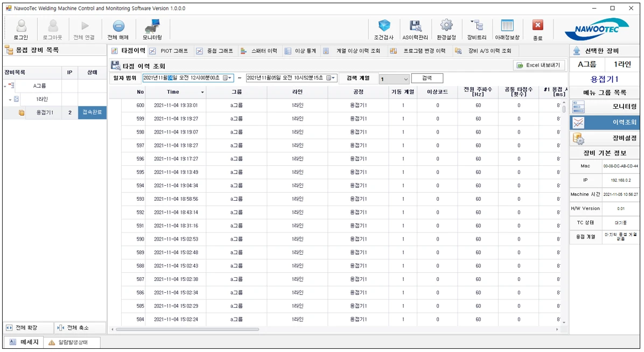Click the H/W Version value 0.01
The height and width of the screenshot is (352, 644).
coord(621,209)
